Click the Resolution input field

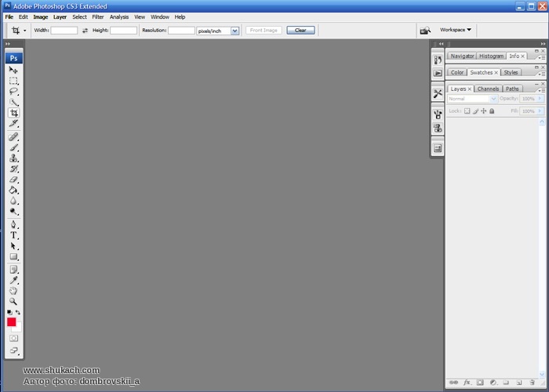(x=181, y=31)
